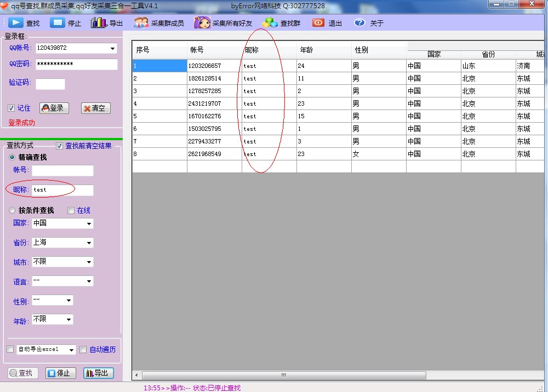Viewport: 548px width, 392px height.
Task: Select the 按条件查找 radio button
Action: click(12, 210)
